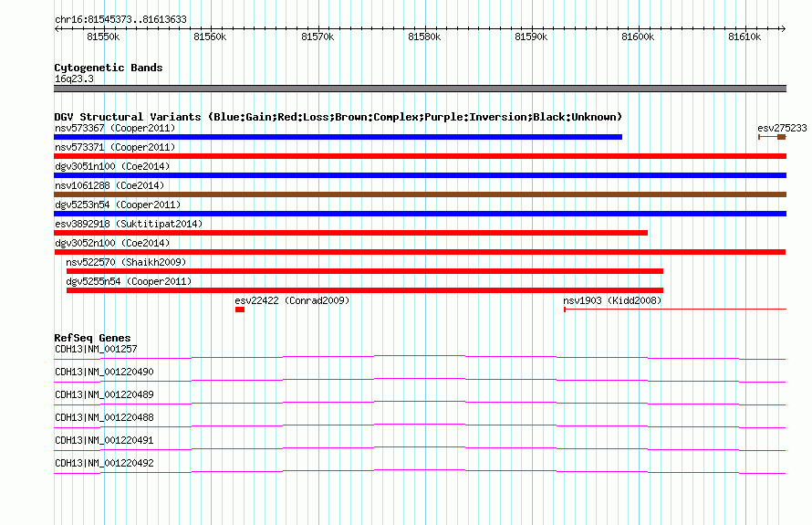Select the red dgv3052n100 loss bar

point(420,252)
